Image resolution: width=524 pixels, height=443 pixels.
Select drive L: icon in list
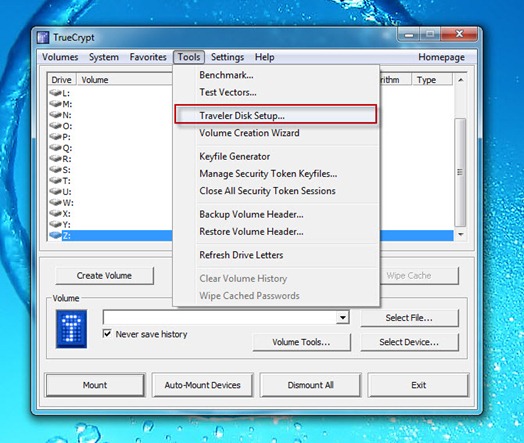tap(55, 92)
